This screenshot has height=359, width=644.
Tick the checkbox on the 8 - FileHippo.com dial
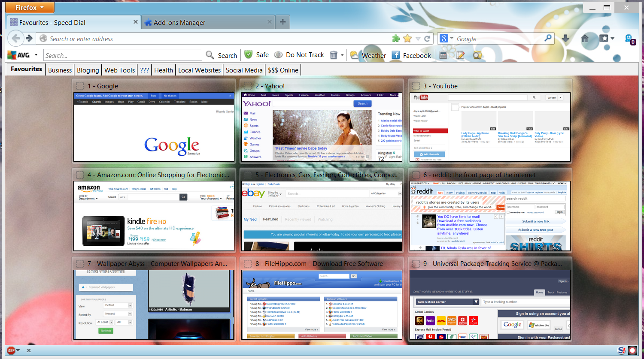click(x=247, y=263)
